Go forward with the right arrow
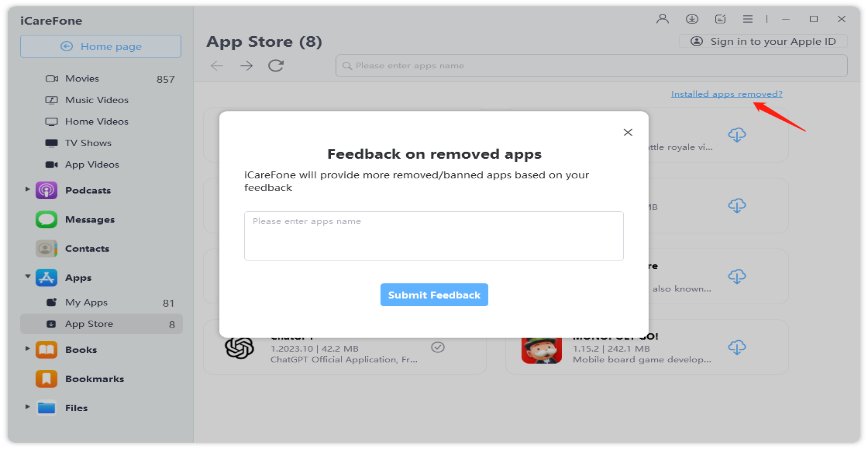The image size is (868, 449). pyautogui.click(x=246, y=66)
